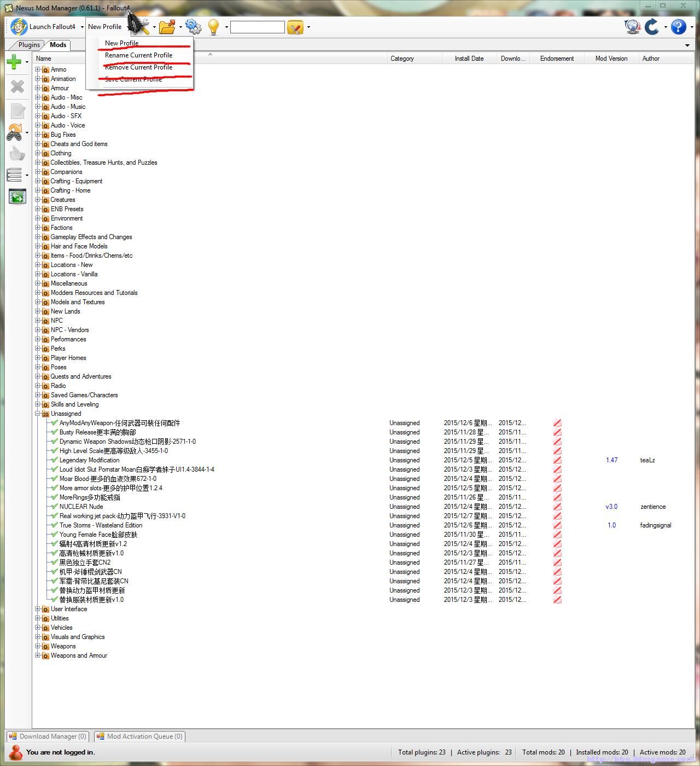This screenshot has width=700, height=766.
Task: Click the lightbulb tips icon
Action: [214, 26]
